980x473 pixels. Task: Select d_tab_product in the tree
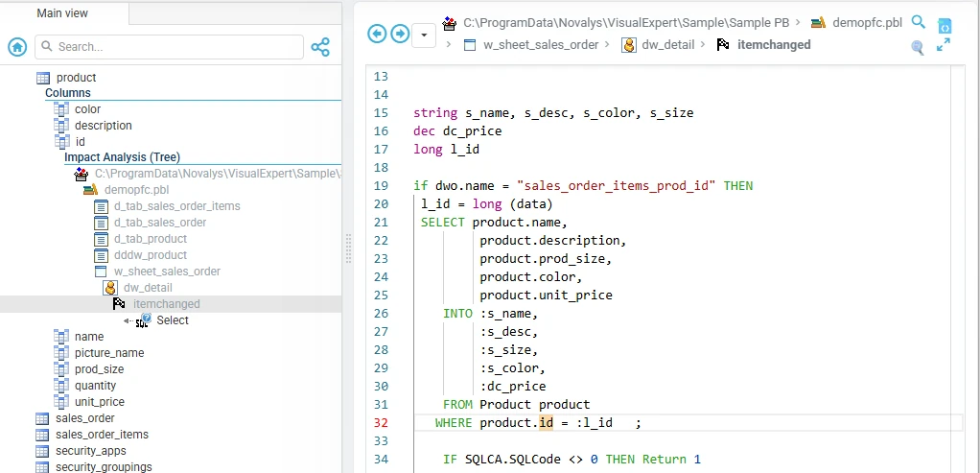[x=150, y=239]
